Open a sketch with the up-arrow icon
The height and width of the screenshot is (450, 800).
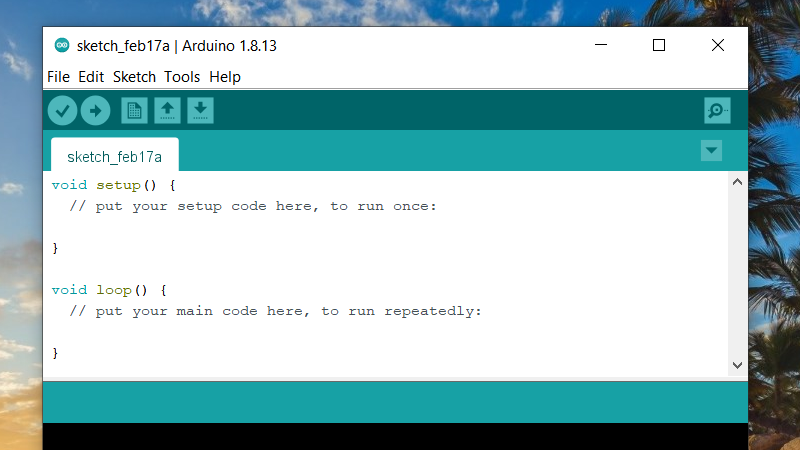pos(167,111)
